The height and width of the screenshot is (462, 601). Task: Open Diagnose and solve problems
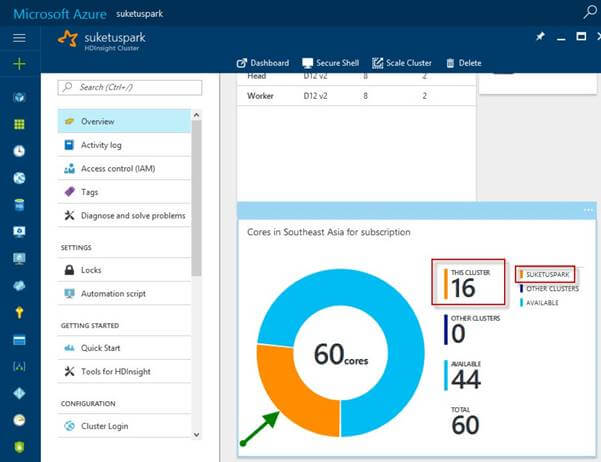[124, 215]
